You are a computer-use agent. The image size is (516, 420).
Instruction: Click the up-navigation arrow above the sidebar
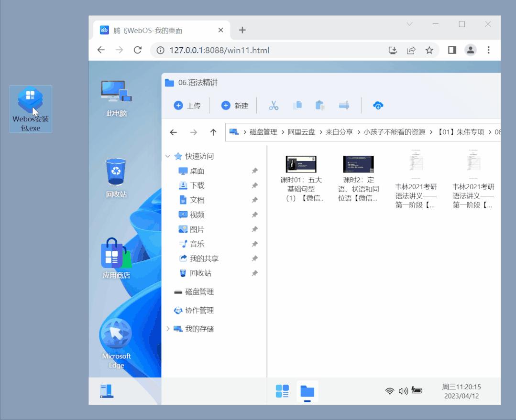tap(214, 132)
